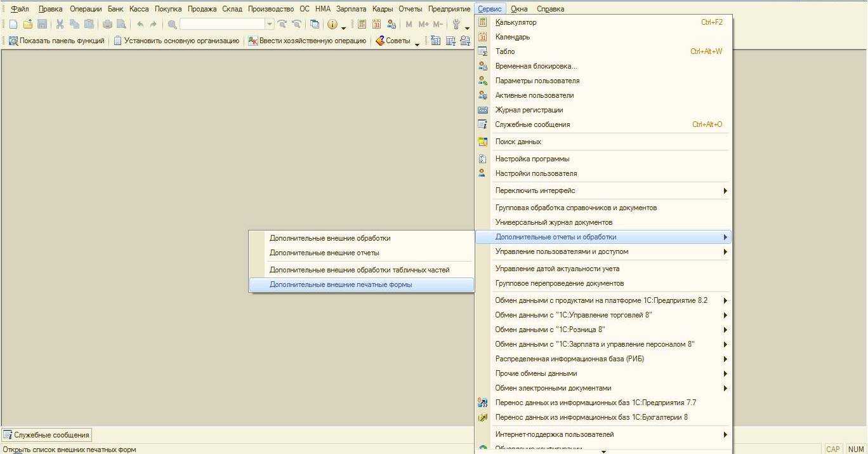The height and width of the screenshot is (454, 868).
Task: Open the Отчеты menu in menu bar
Action: [410, 9]
